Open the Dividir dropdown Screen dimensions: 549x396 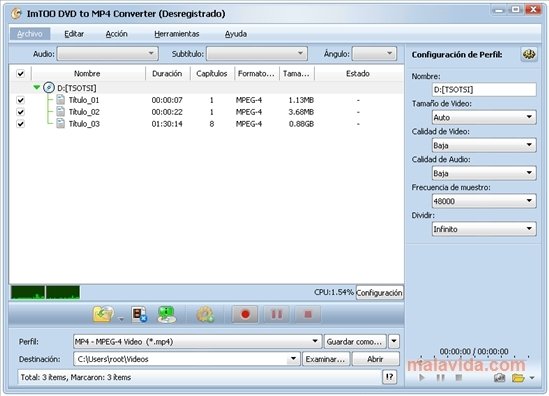484,229
